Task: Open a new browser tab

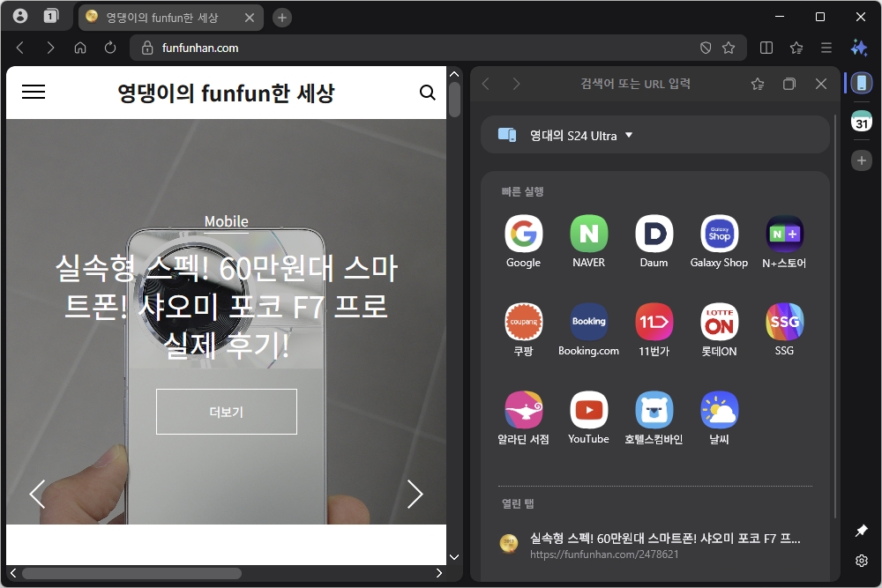Action: (x=282, y=18)
